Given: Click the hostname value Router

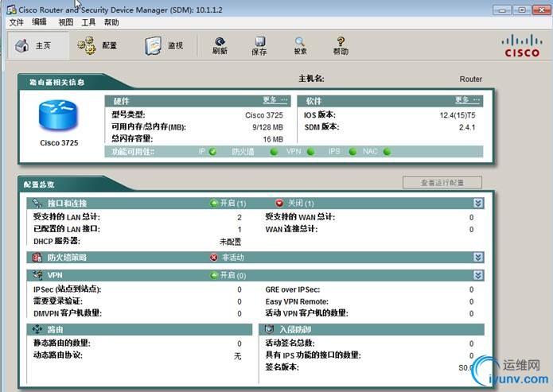Looking at the screenshot, I should click(x=470, y=79).
